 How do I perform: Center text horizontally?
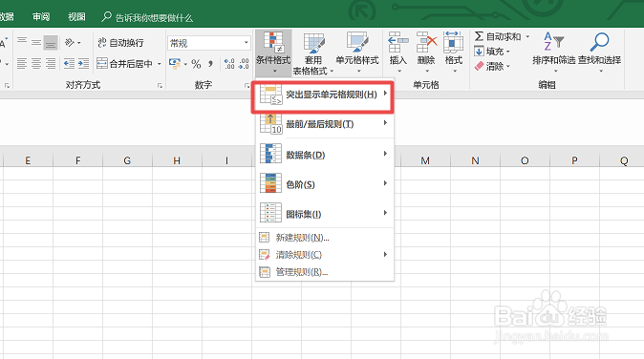36,64
